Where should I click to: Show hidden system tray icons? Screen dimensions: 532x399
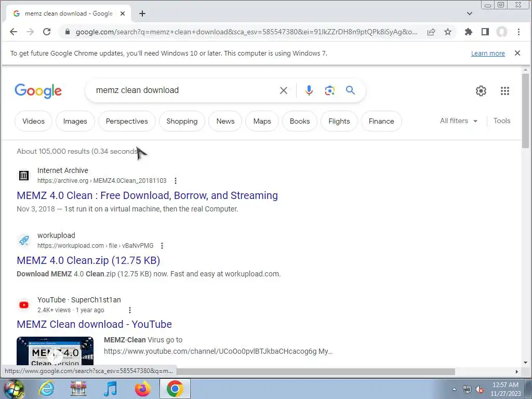pyautogui.click(x=454, y=390)
